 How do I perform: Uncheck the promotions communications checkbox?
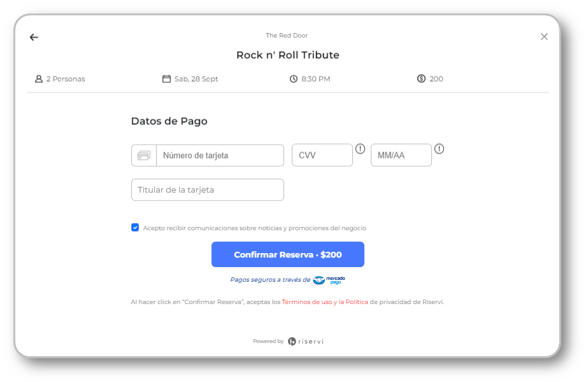tap(135, 228)
